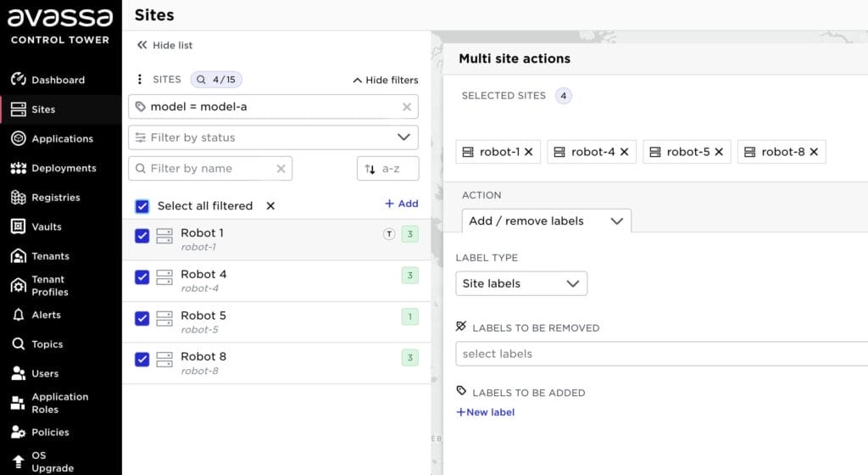Toggle the a-z sort order button
Image resolution: width=868 pixels, height=475 pixels.
pos(387,168)
